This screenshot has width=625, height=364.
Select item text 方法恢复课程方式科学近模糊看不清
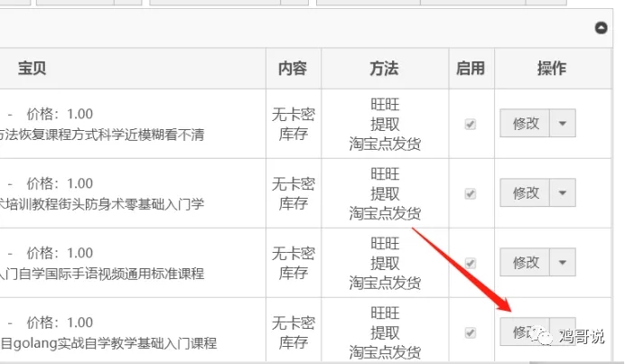[101, 135]
